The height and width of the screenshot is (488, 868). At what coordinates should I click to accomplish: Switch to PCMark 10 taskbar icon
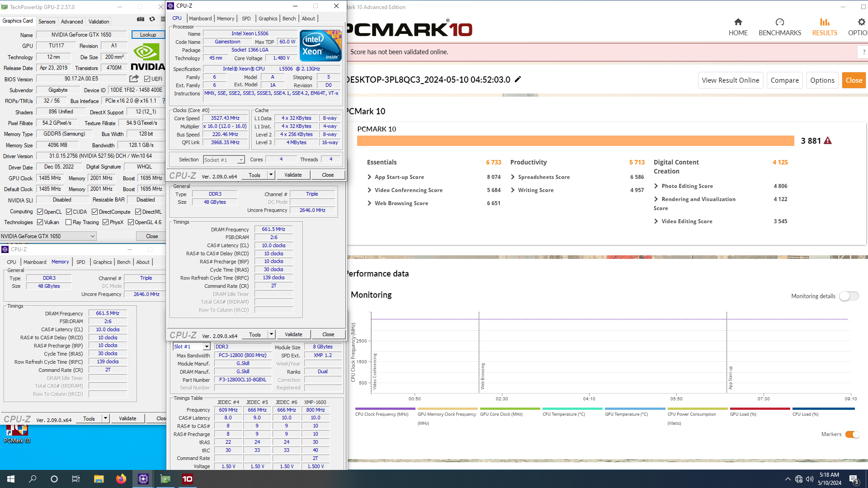coord(188,479)
